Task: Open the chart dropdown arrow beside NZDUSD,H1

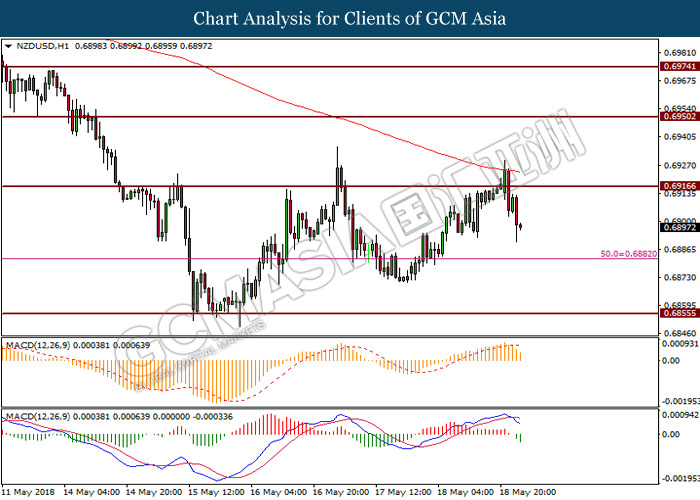Action: tap(8, 46)
